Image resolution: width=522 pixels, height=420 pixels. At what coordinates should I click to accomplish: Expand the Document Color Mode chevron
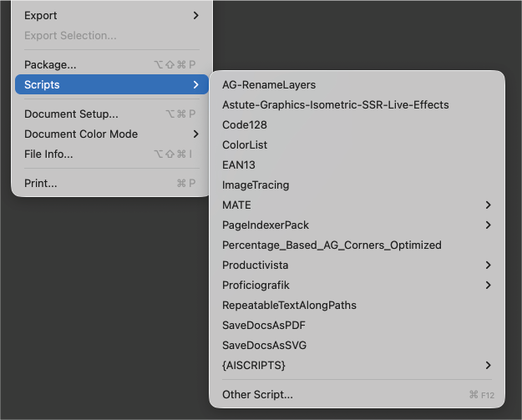(196, 134)
